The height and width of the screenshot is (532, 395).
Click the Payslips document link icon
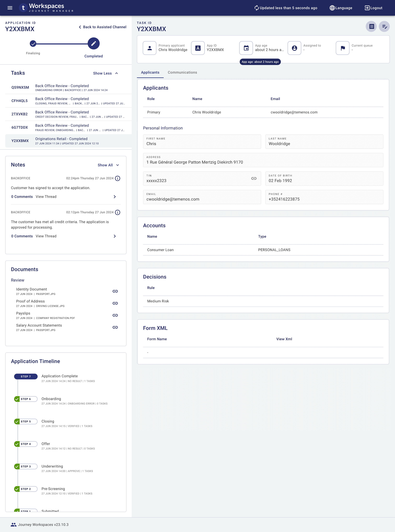click(x=115, y=315)
